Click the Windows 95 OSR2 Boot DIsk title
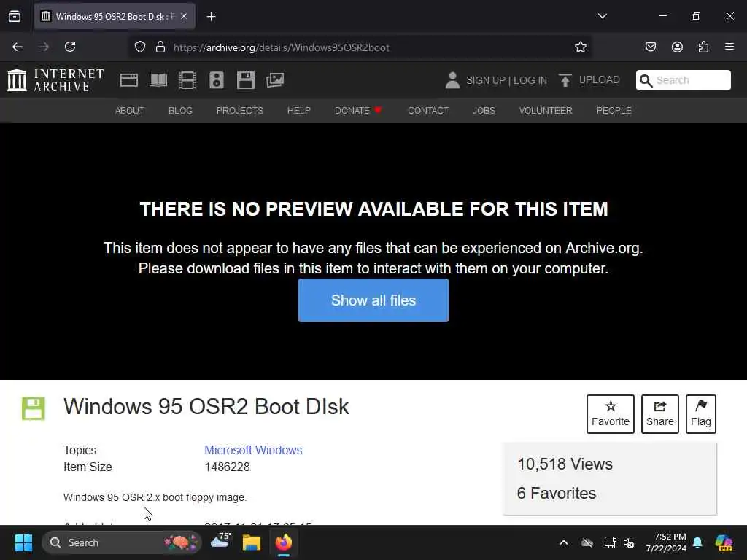The width and height of the screenshot is (747, 560). click(206, 407)
